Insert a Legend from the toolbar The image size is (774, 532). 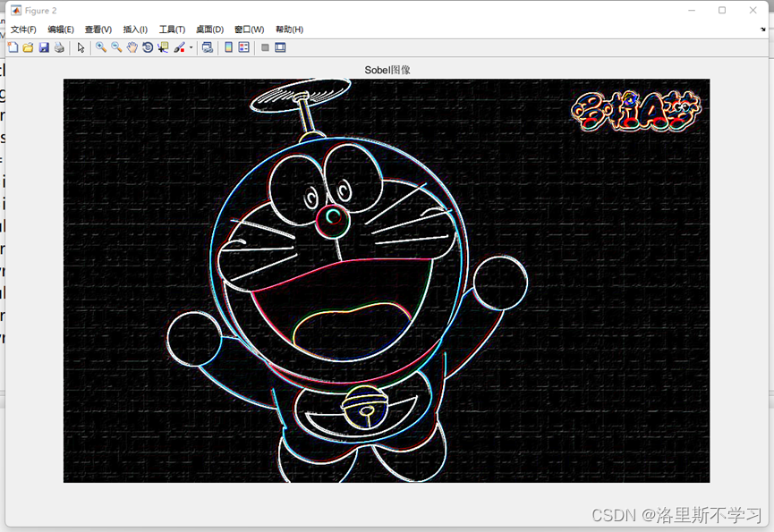tap(244, 47)
